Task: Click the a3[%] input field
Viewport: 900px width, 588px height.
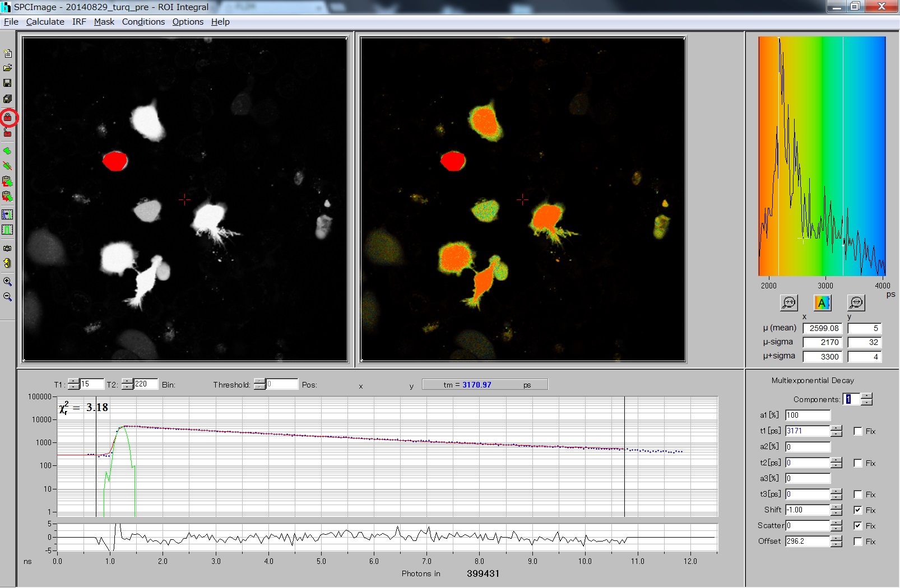Action: click(x=808, y=478)
